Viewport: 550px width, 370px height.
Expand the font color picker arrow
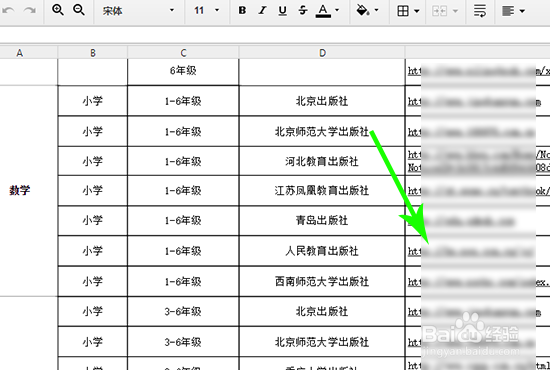[x=337, y=10]
